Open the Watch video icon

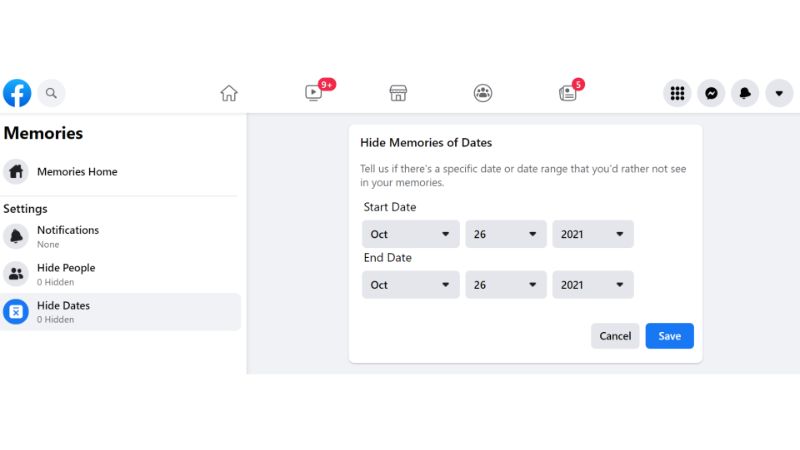[314, 93]
